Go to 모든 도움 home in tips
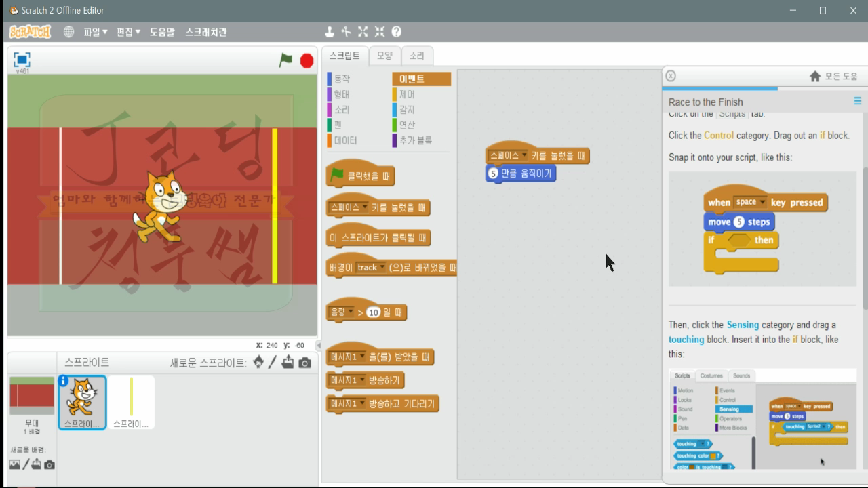 click(834, 77)
